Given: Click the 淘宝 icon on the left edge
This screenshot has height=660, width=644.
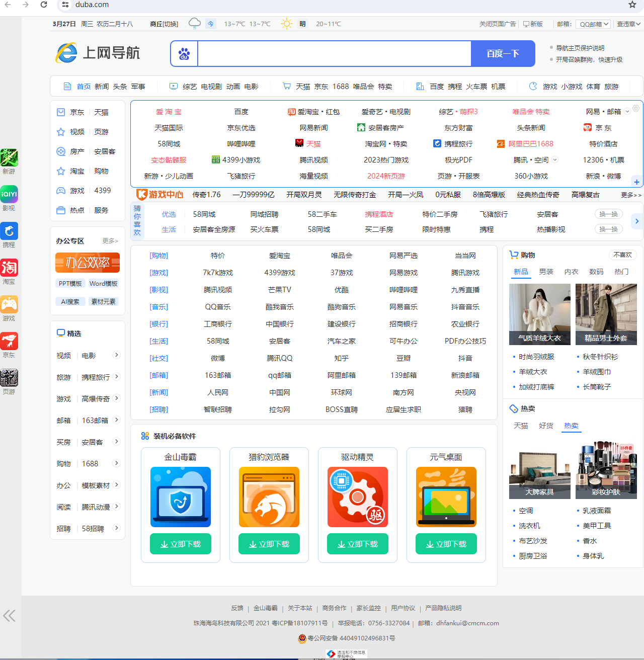Looking at the screenshot, I should click(9, 268).
